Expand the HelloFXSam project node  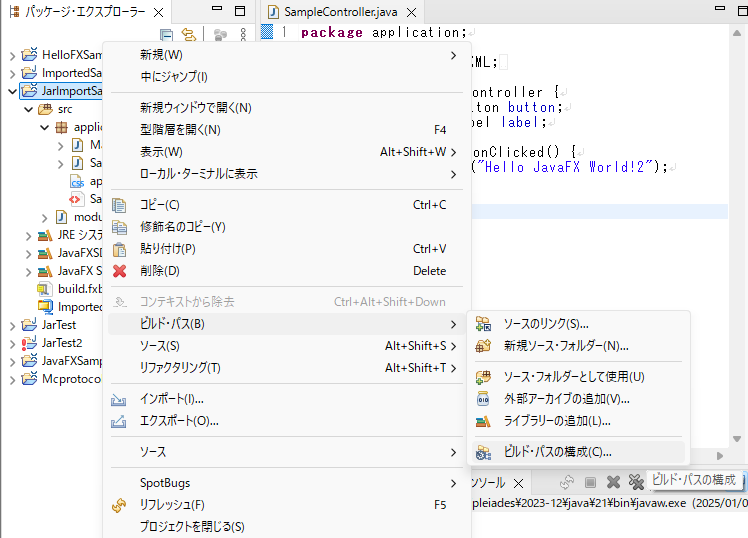[x=12, y=56]
